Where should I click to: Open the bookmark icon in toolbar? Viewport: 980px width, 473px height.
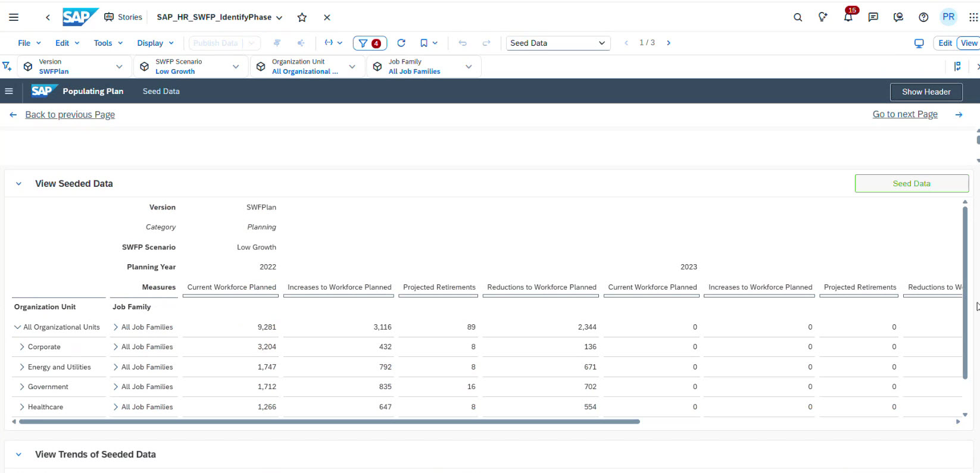tap(424, 43)
